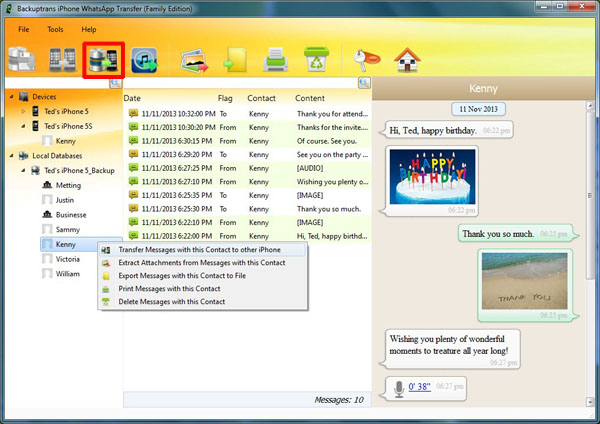This screenshot has width=600, height=424.
Task: Click message icon of 6:27:25 PM row
Action: point(133,168)
